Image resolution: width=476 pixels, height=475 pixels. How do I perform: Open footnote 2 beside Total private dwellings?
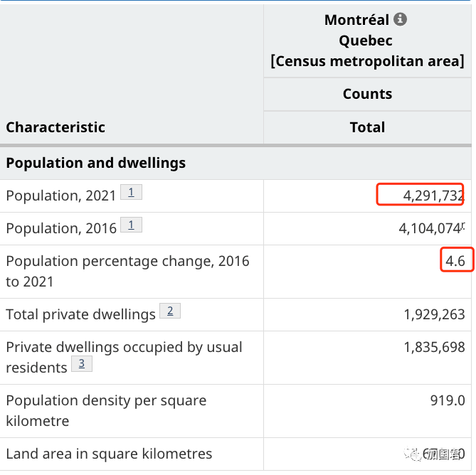(x=170, y=311)
